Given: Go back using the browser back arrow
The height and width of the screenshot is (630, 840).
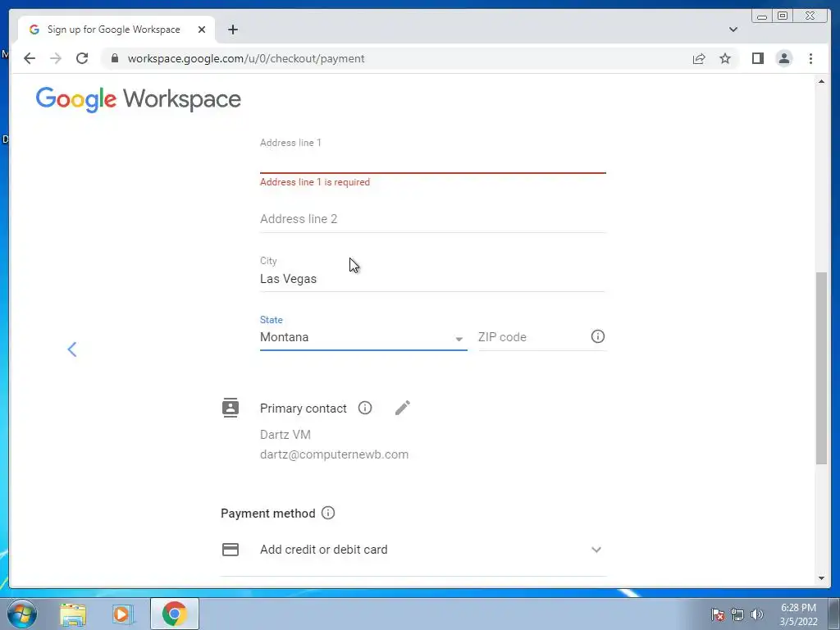Looking at the screenshot, I should tap(30, 58).
